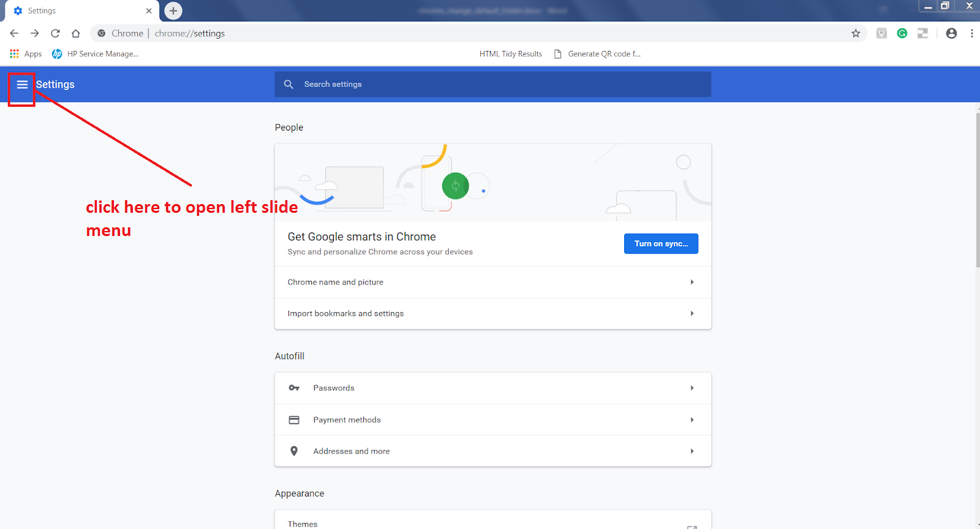
Task: Click the forward navigation arrow
Action: click(35, 33)
